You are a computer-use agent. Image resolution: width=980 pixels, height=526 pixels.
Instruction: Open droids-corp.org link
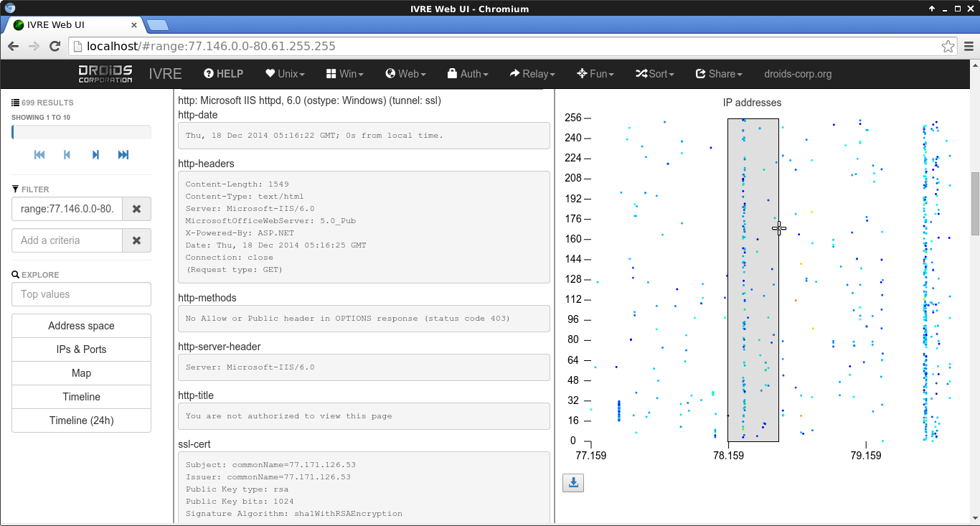(x=798, y=74)
